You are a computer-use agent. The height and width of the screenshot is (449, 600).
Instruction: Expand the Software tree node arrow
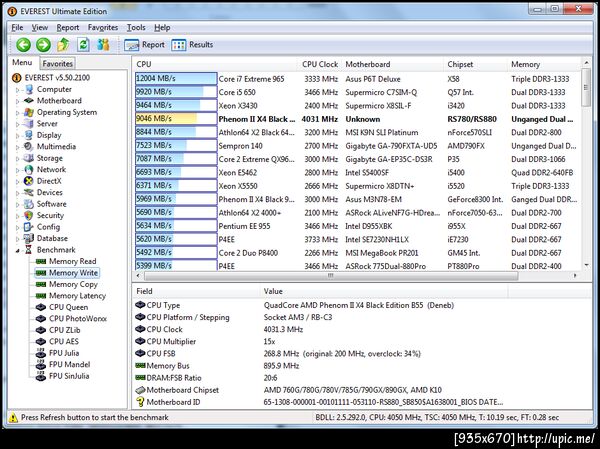click(18, 205)
